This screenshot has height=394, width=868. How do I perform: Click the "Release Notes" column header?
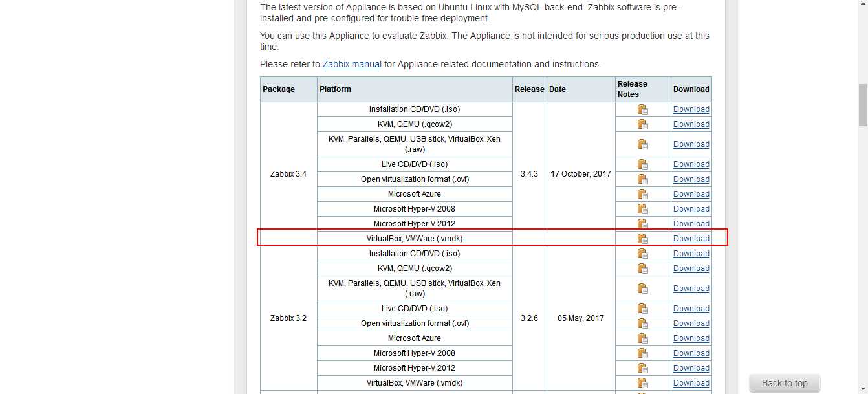[x=643, y=89]
